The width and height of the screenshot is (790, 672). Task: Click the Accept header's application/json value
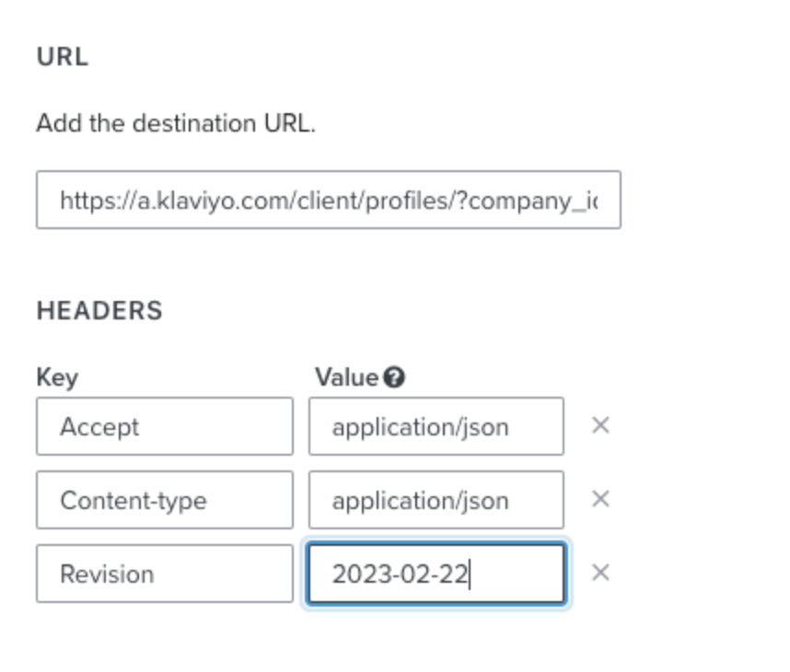[436, 425]
